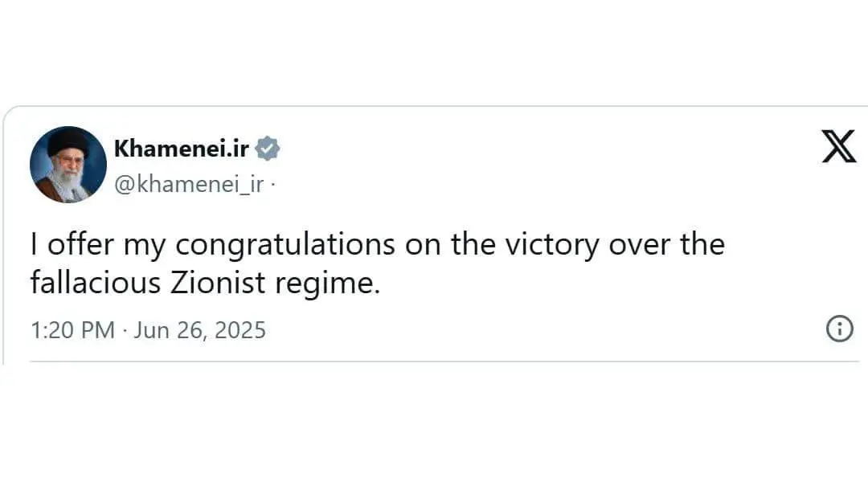The image size is (868, 486).
Task: Click the word "regime." ending the tweet
Action: coord(328,284)
